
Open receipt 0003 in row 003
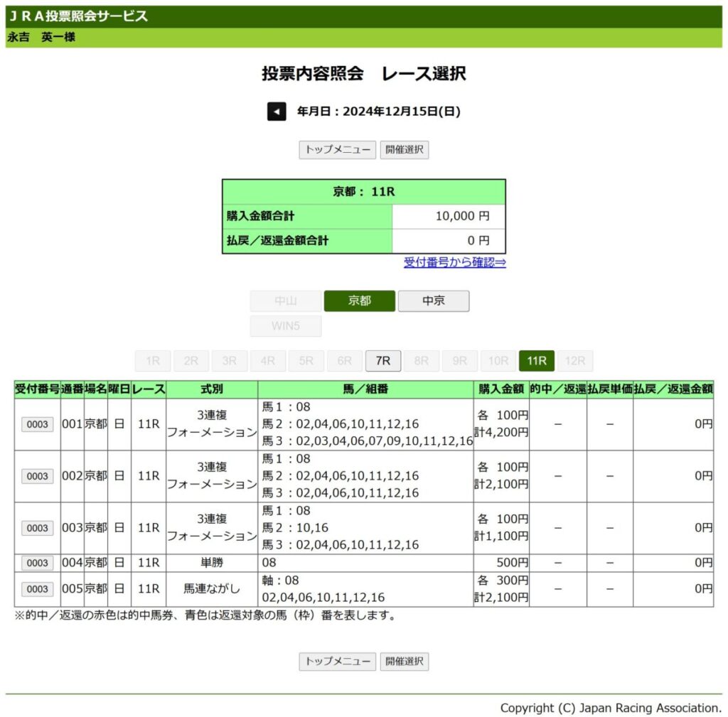37,528
